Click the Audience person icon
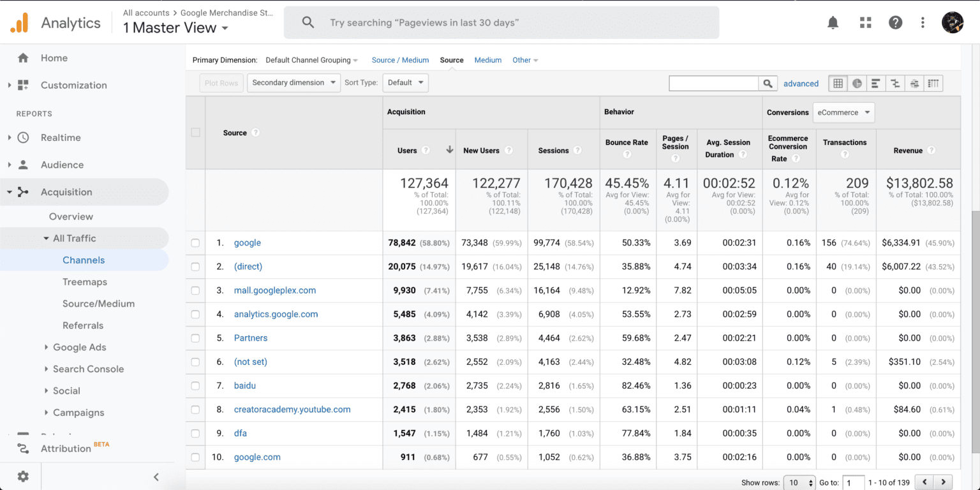 click(23, 165)
